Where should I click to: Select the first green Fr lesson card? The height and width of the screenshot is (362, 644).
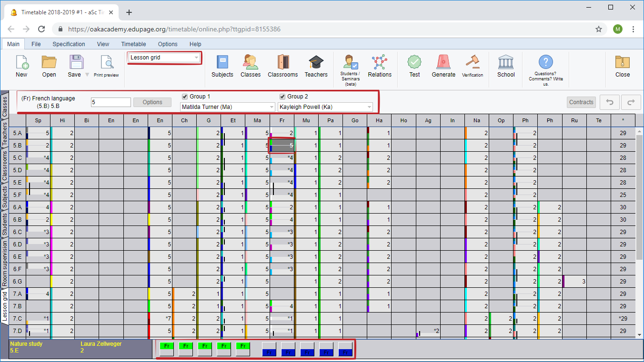pos(167,349)
